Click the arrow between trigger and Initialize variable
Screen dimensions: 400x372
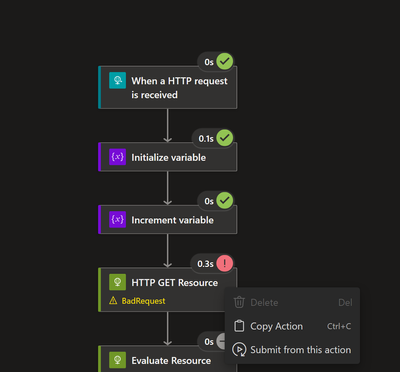tap(168, 126)
